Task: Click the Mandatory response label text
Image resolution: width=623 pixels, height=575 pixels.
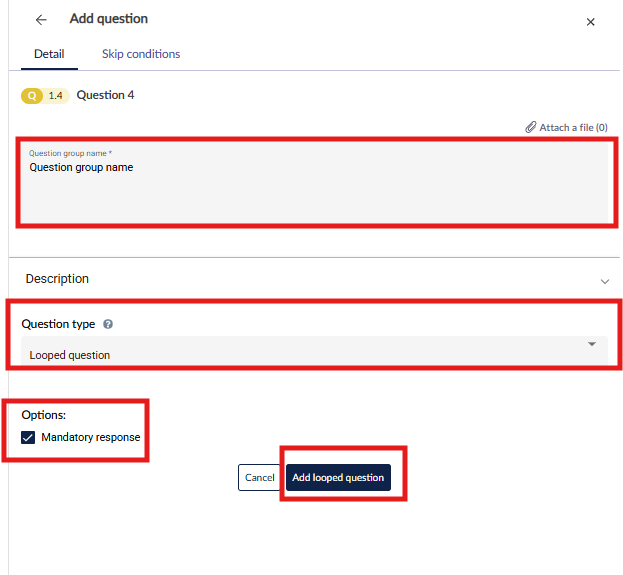Action: 90,437
